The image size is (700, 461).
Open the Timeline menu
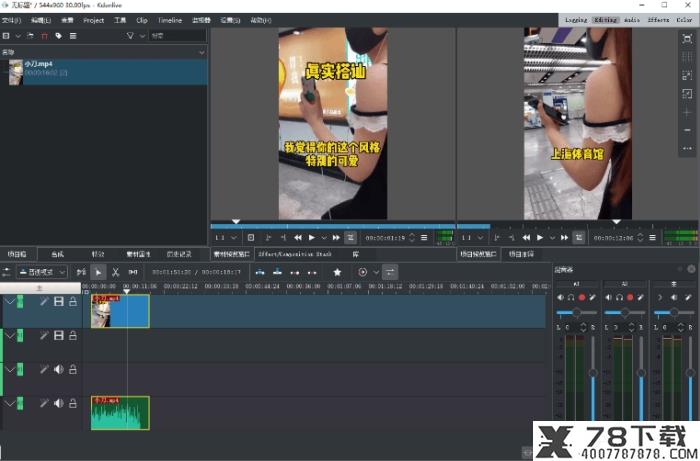click(170, 20)
